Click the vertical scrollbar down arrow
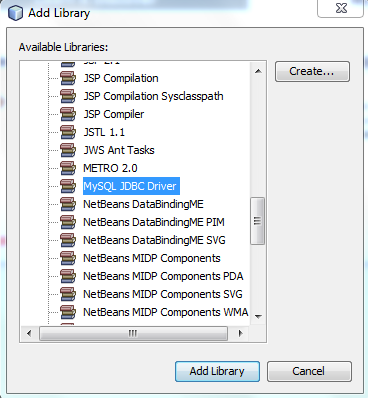 tap(258, 316)
